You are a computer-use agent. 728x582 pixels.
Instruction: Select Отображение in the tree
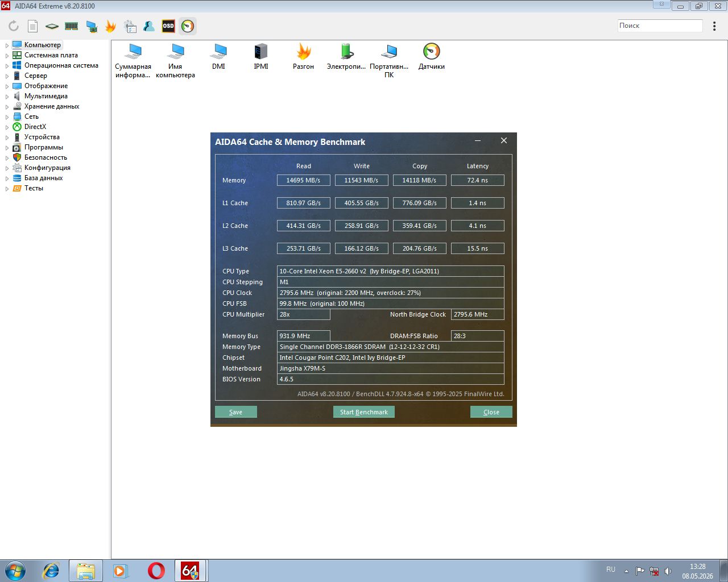coord(46,86)
